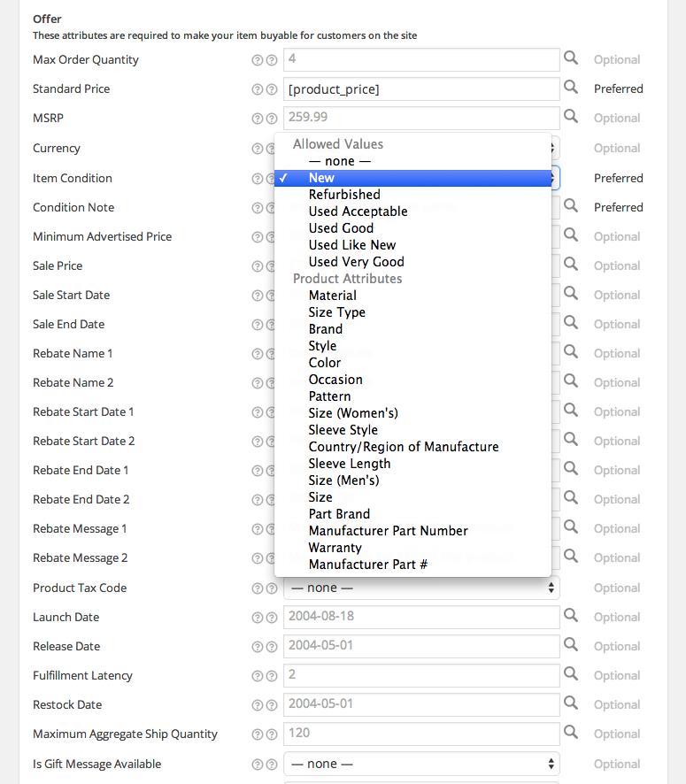
Task: Select Warranty attribute
Action: tap(412, 548)
